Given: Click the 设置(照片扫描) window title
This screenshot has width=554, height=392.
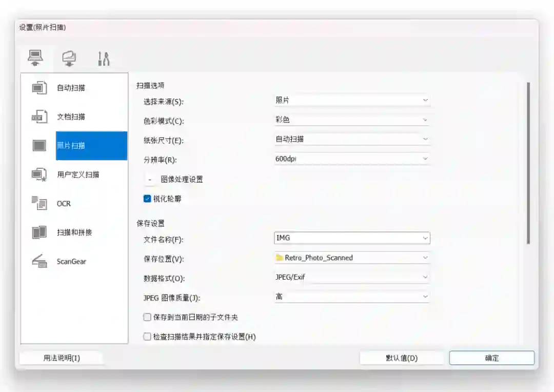Looking at the screenshot, I should [43, 28].
